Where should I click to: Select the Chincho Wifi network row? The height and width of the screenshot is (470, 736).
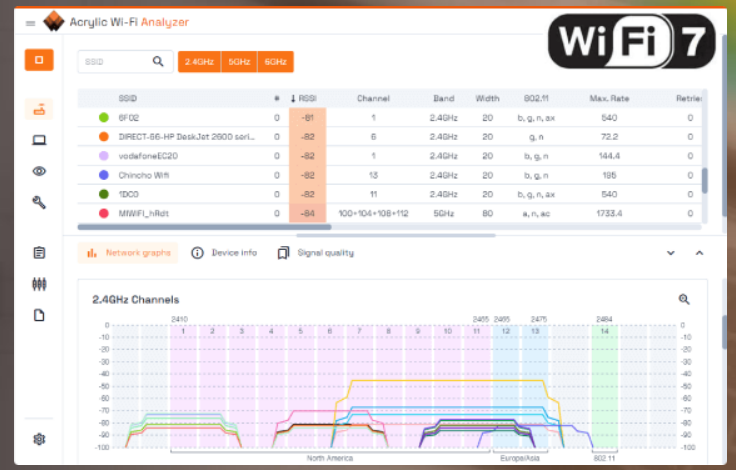click(390, 175)
